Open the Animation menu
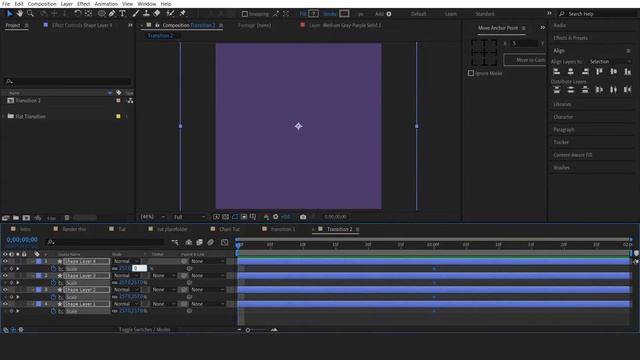 106,4
